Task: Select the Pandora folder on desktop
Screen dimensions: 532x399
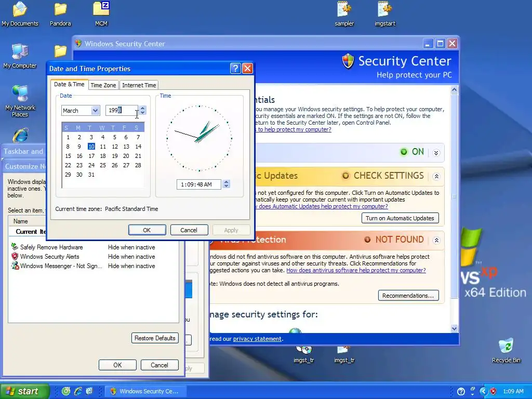Action: click(x=60, y=14)
